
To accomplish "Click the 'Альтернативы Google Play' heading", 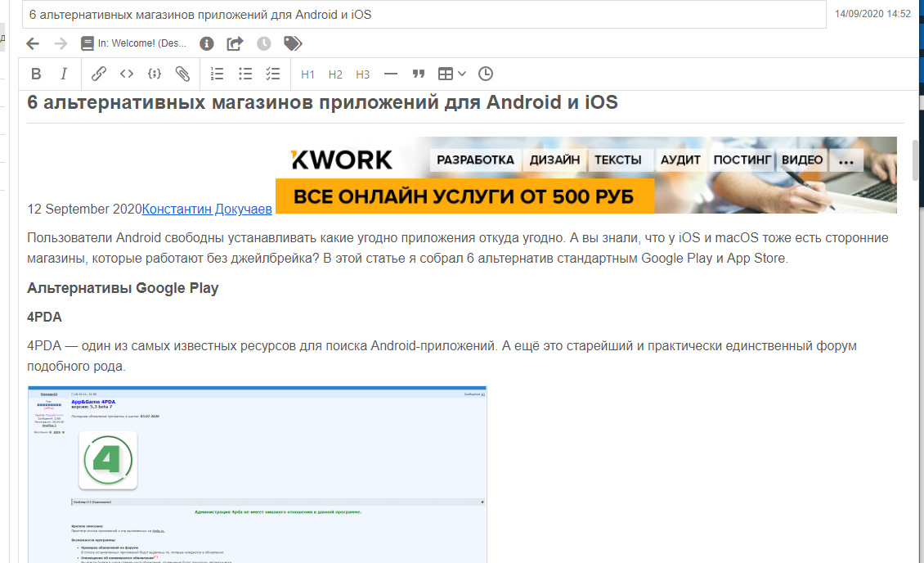I will point(123,288).
